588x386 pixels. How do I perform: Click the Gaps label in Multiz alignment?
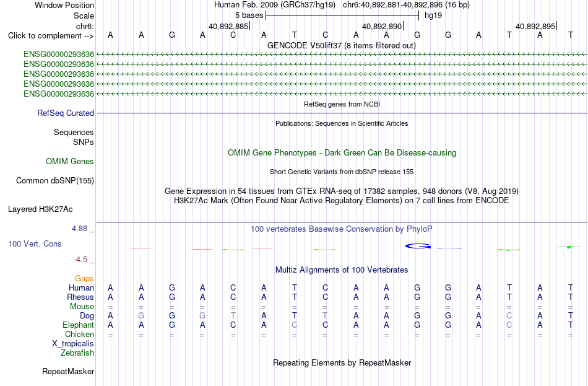coord(84,278)
